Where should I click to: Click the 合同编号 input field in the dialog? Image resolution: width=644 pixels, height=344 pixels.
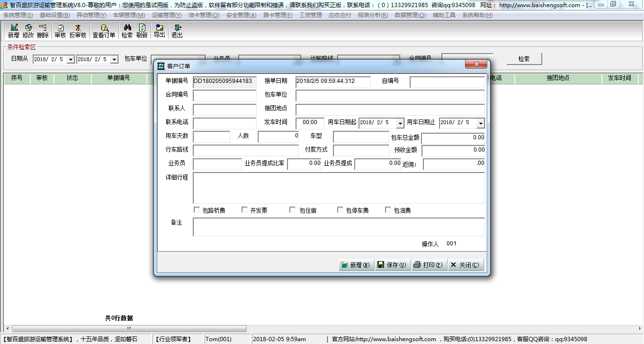(x=225, y=96)
